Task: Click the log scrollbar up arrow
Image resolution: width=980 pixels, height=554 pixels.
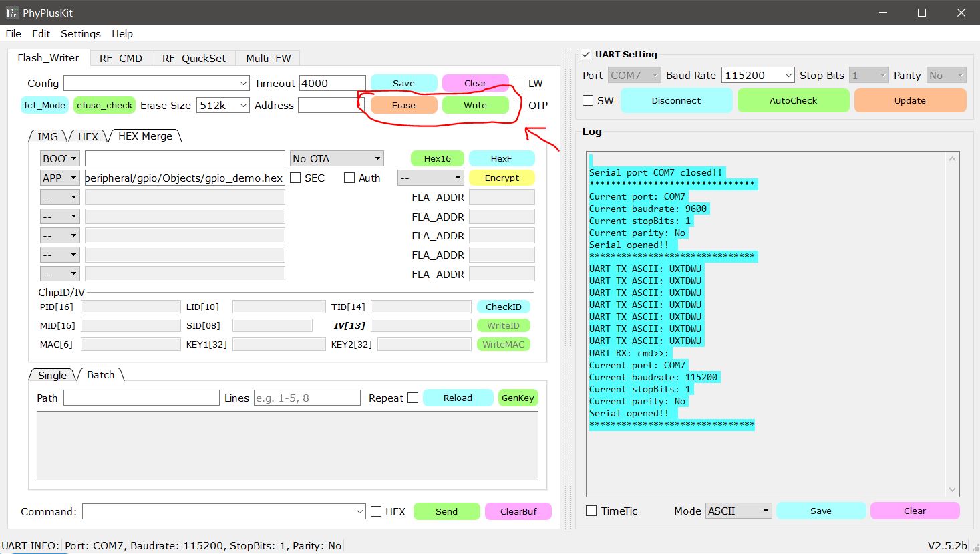Action: [x=952, y=158]
